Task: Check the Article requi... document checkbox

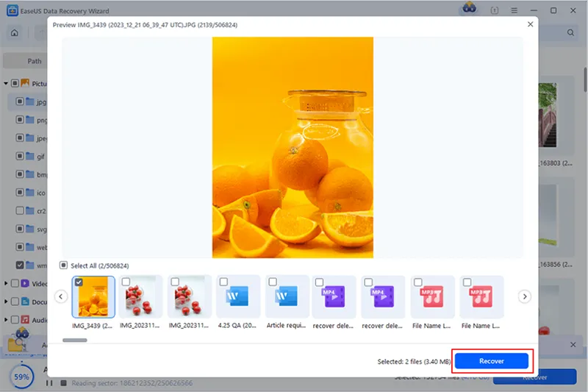Action: (273, 282)
